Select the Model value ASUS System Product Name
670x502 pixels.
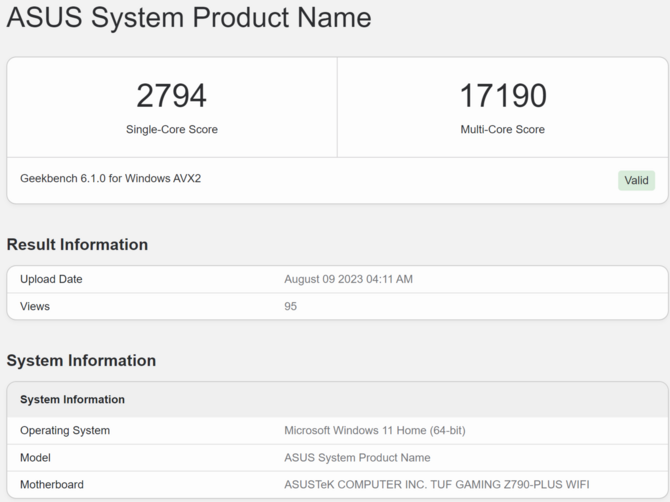[x=357, y=458]
